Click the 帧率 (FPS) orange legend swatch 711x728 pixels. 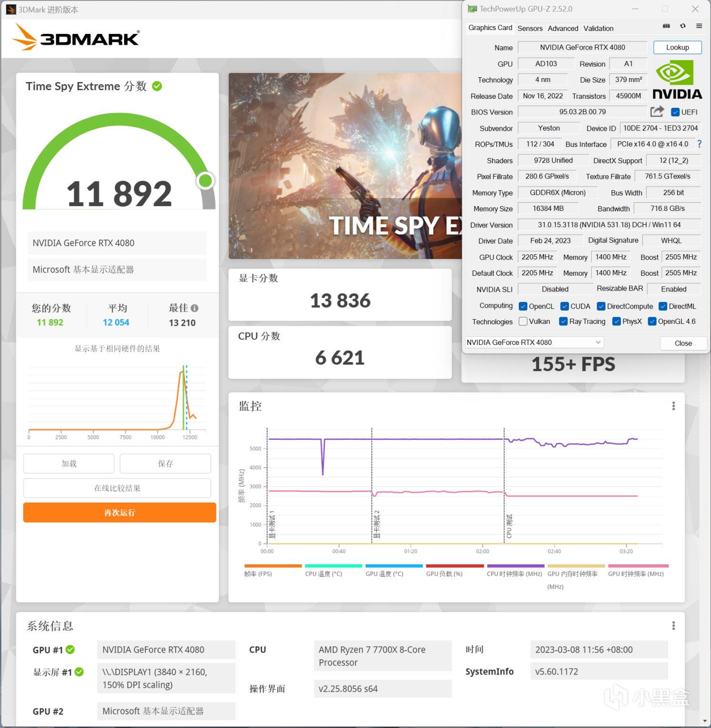click(273, 566)
